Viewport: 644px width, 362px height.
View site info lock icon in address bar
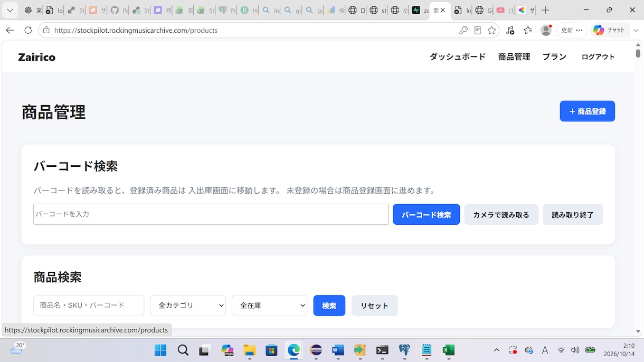click(x=46, y=30)
